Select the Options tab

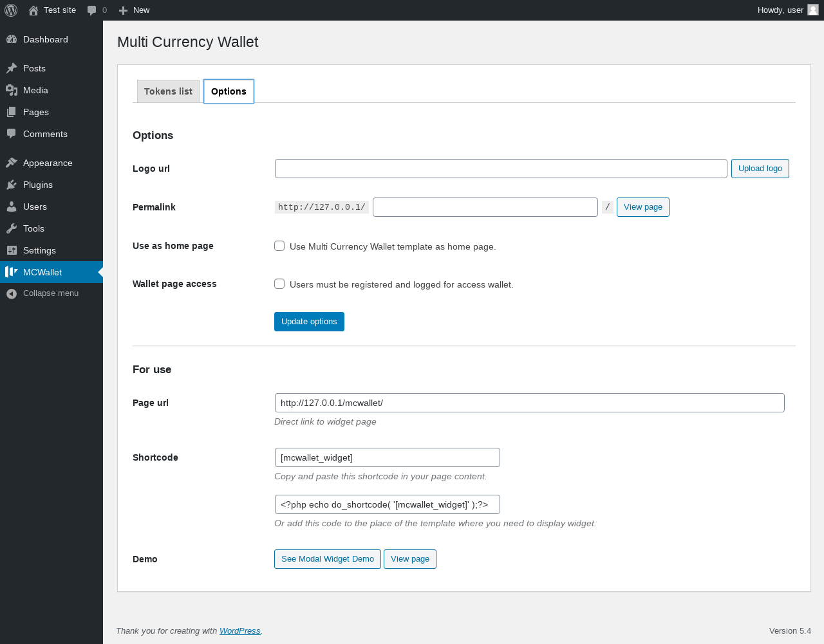tap(229, 91)
